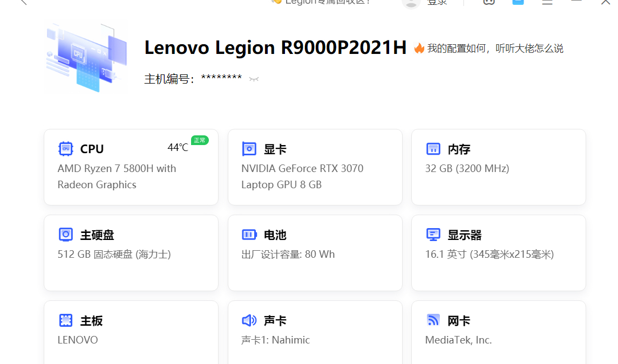Open the 电池 card heading
The width and height of the screenshot is (618, 364).
(275, 235)
